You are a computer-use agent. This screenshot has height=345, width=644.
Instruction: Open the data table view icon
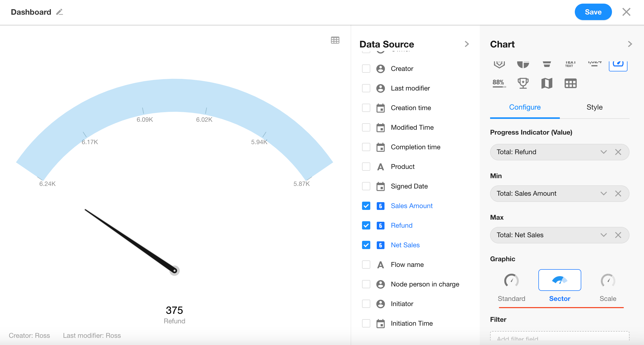click(335, 40)
